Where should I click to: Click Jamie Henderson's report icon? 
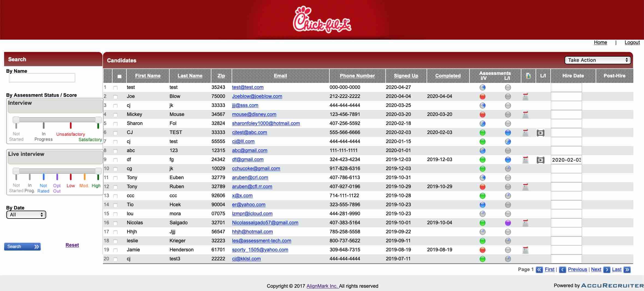[x=525, y=250]
